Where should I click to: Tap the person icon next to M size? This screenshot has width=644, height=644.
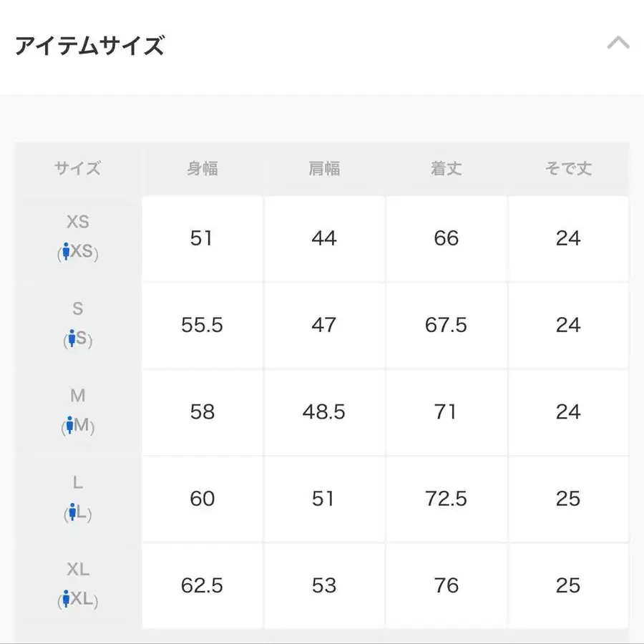click(69, 426)
